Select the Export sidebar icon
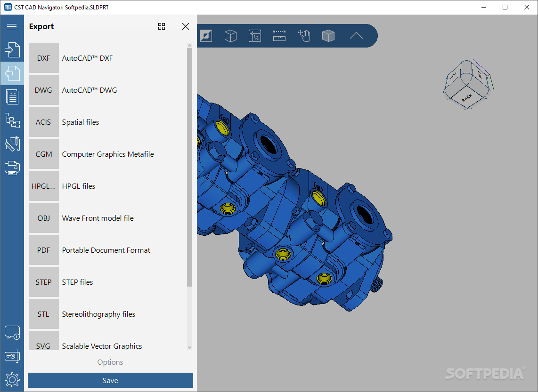This screenshot has height=392, width=538. pos(12,73)
